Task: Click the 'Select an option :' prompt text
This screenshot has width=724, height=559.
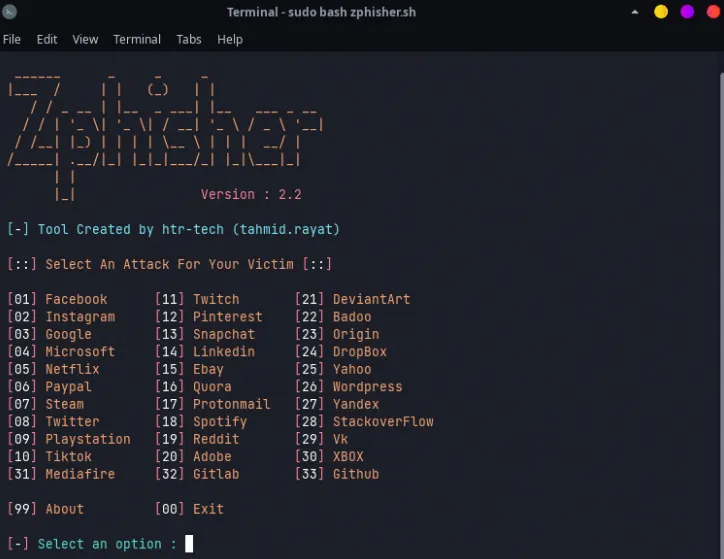Action: 107,544
